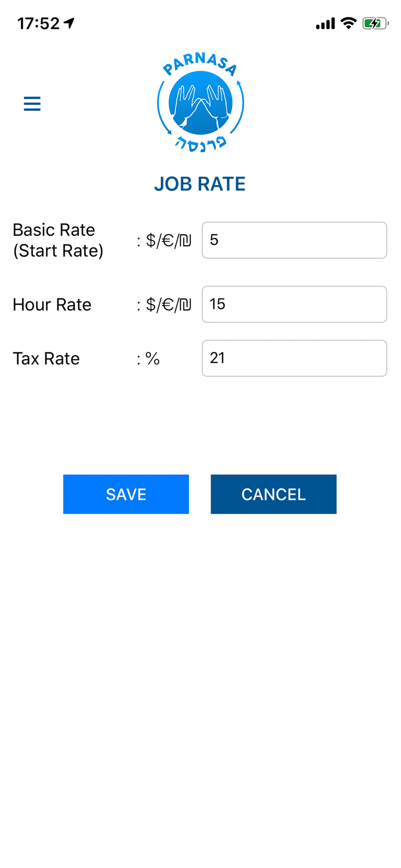Viewport: 401px width, 868px height.
Task: Tap the Basic Rate currency symbols
Action: click(x=168, y=240)
